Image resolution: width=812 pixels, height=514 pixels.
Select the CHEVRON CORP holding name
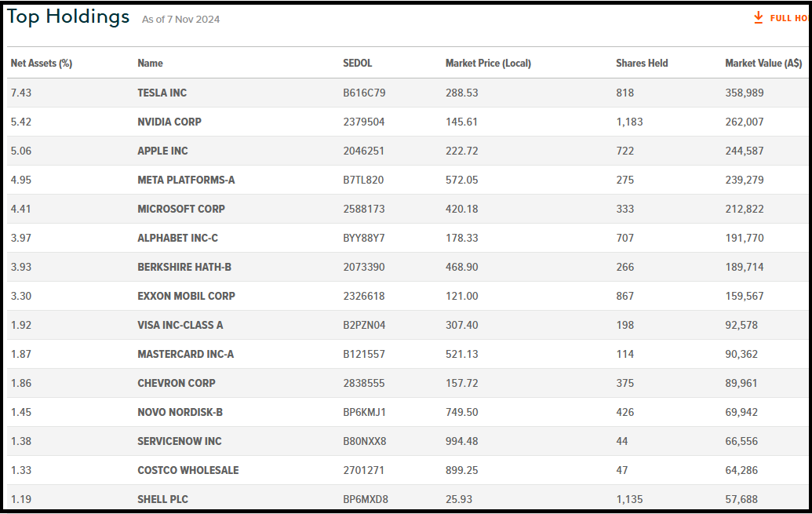pos(177,383)
